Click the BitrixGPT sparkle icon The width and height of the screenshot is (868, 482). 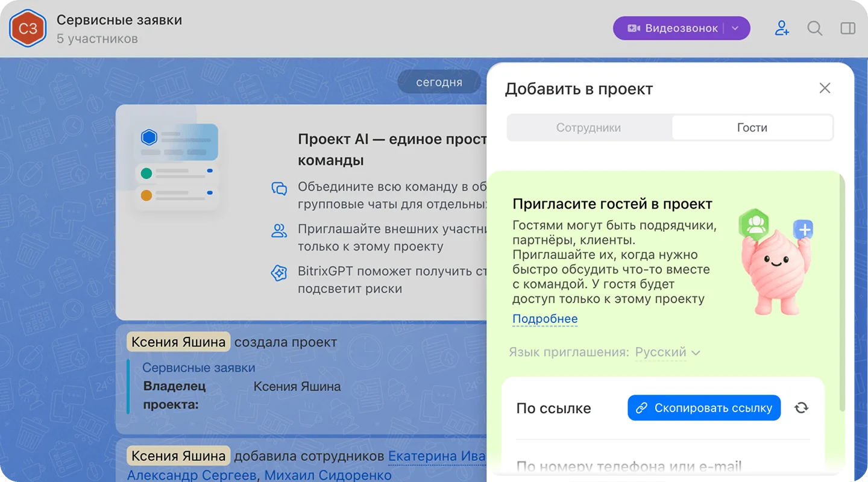(x=279, y=273)
